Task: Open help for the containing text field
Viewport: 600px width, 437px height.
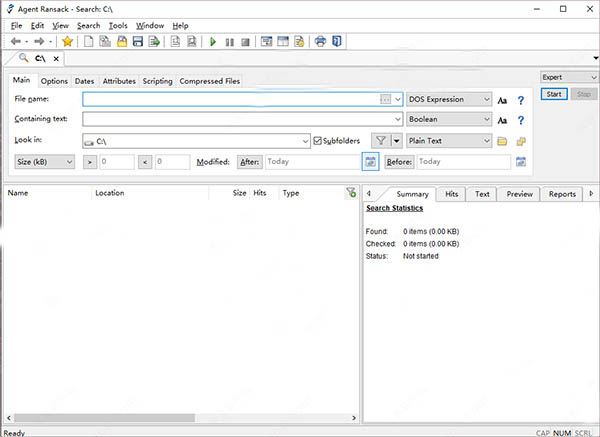Action: click(x=520, y=120)
